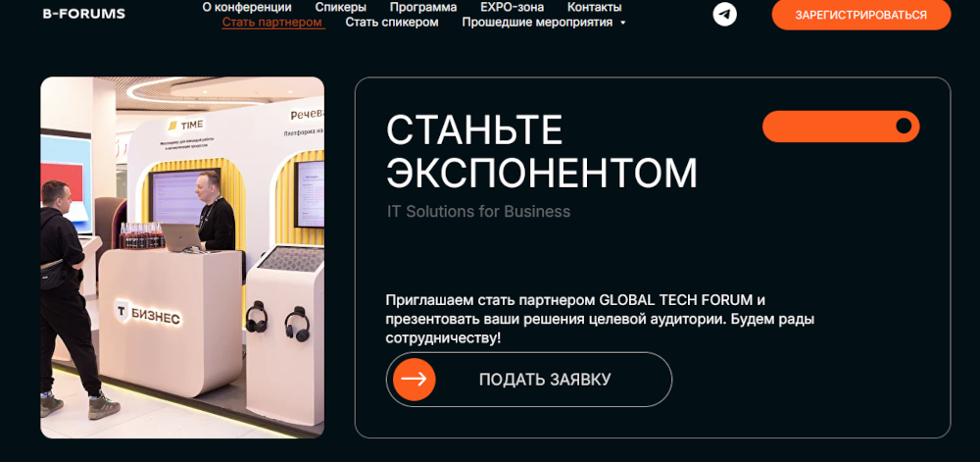The height and width of the screenshot is (462, 980).
Task: Toggle the orange pill switch
Action: (x=841, y=127)
